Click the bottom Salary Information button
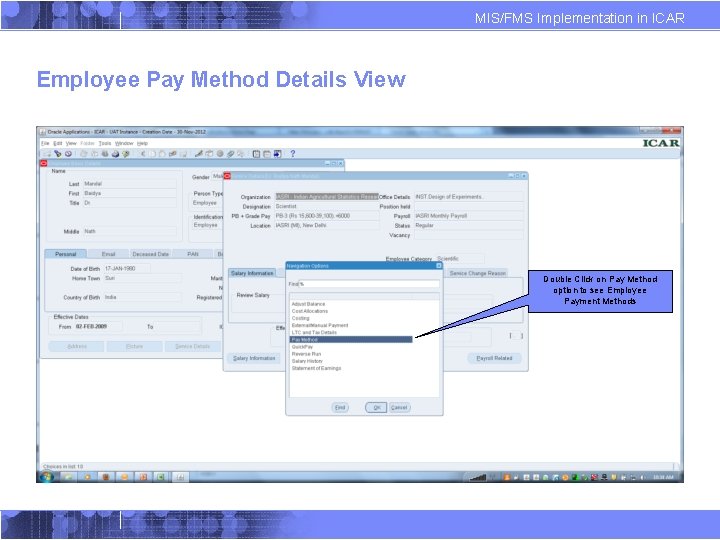The image size is (720, 540). coord(254,358)
